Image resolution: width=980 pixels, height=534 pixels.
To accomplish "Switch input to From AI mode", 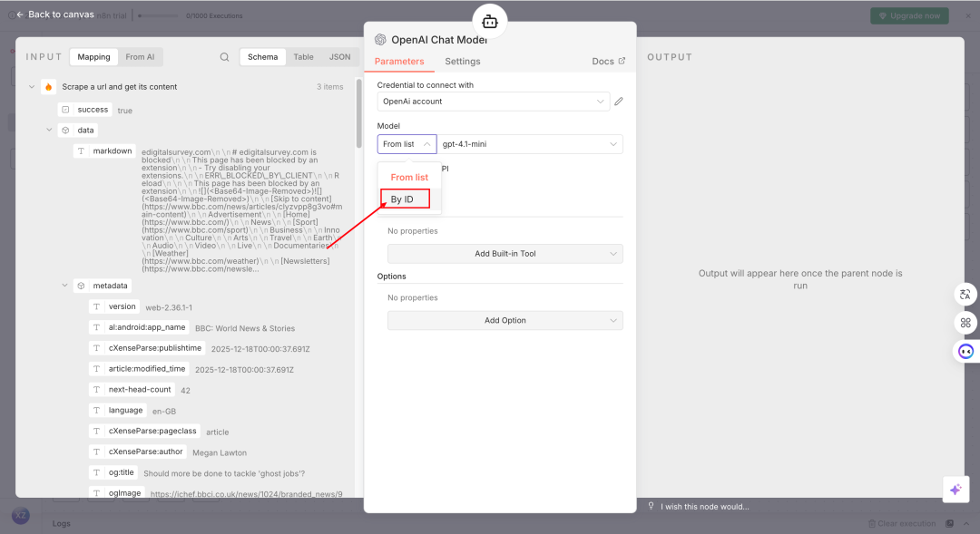I will (x=140, y=57).
